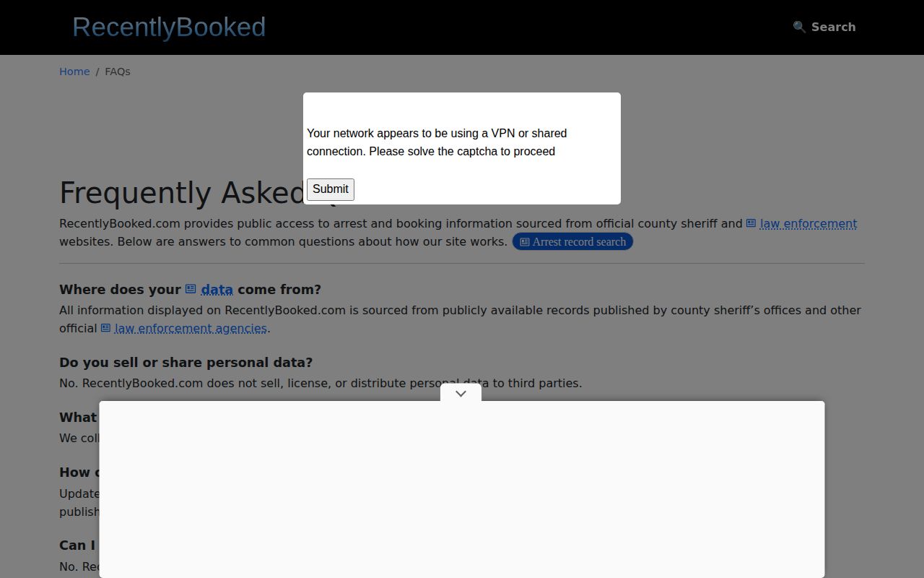Click the icon inside the Arrest record search pill
The width and height of the screenshot is (924, 578).
point(525,242)
